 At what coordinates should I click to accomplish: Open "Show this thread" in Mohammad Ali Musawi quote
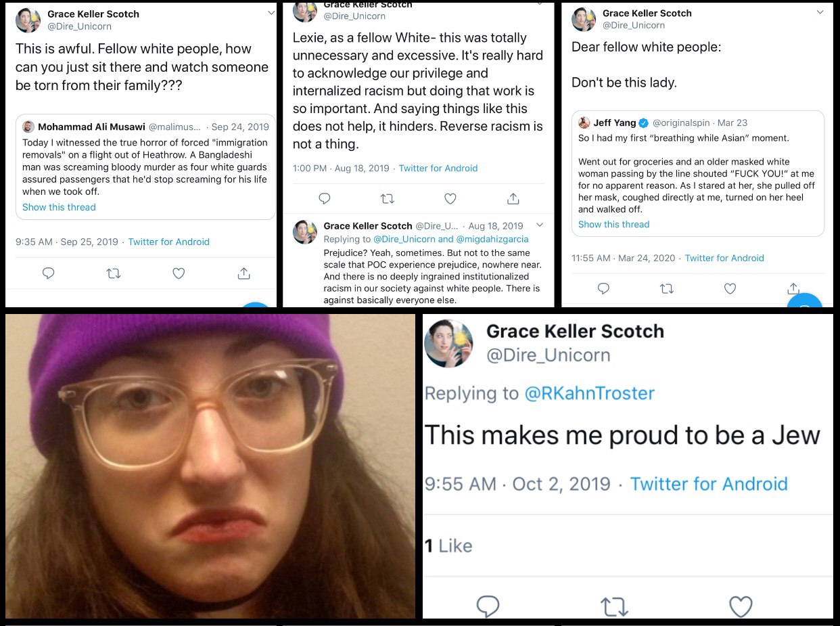pos(59,207)
